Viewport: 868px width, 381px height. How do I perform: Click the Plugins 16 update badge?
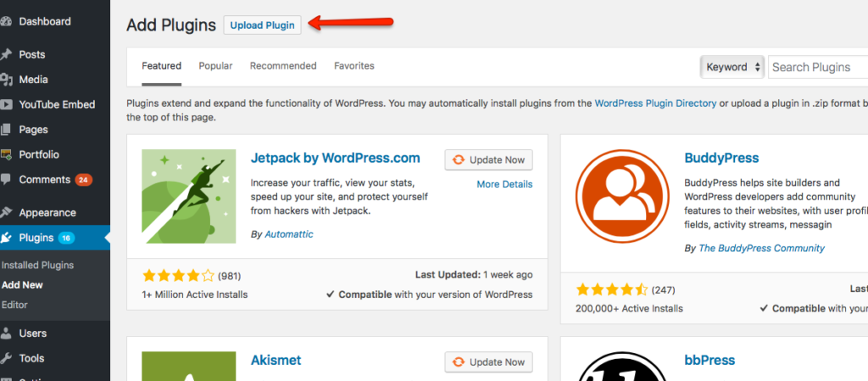[x=66, y=238]
